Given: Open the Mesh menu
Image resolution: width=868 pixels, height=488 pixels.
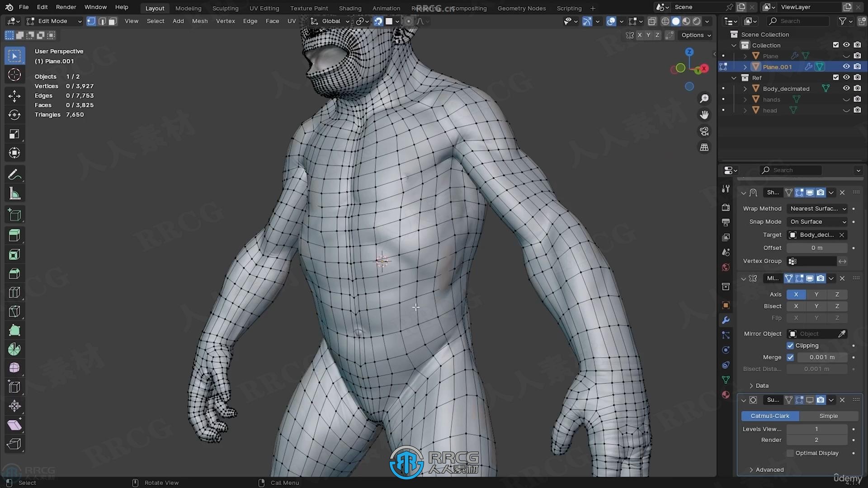Looking at the screenshot, I should [x=200, y=21].
